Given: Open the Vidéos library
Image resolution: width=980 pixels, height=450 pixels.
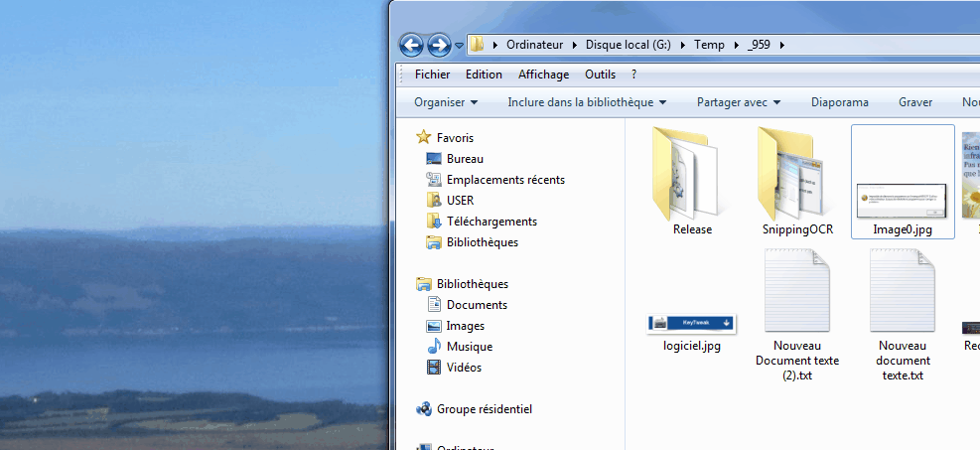Looking at the screenshot, I should (x=464, y=368).
